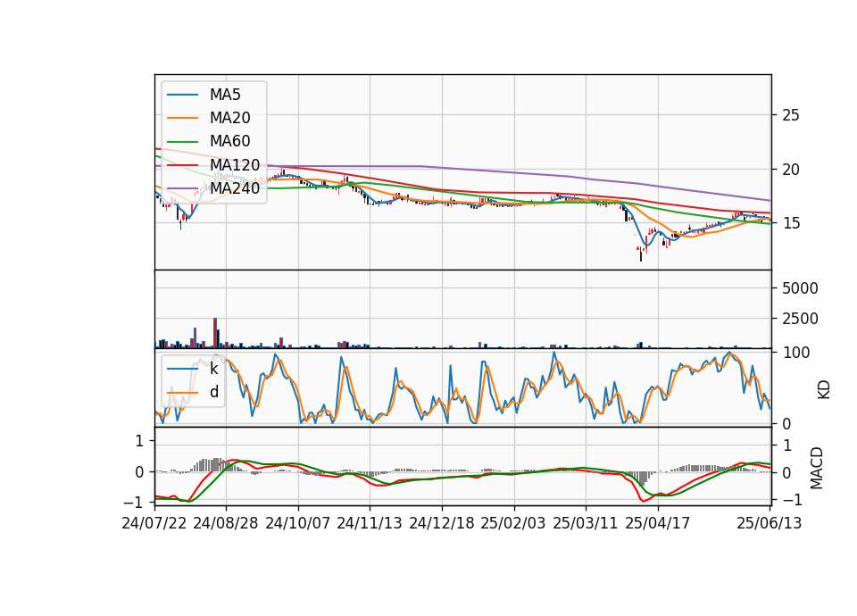Click the red MA120 line swatch in legend

point(182,165)
